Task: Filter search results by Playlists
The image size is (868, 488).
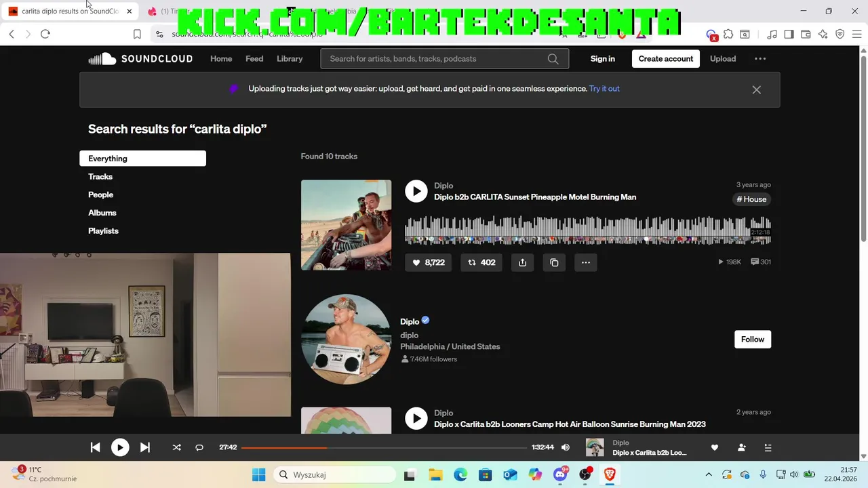Action: pyautogui.click(x=103, y=231)
